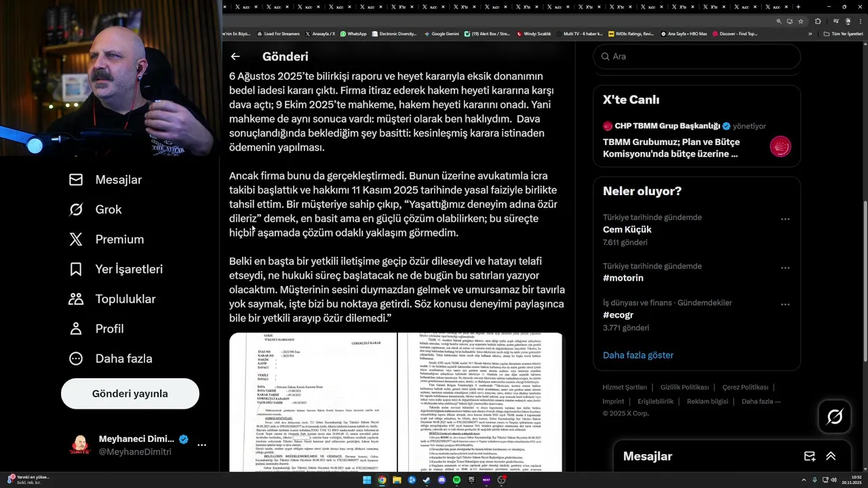Open Anasayfa / X bookmark

coord(320,33)
